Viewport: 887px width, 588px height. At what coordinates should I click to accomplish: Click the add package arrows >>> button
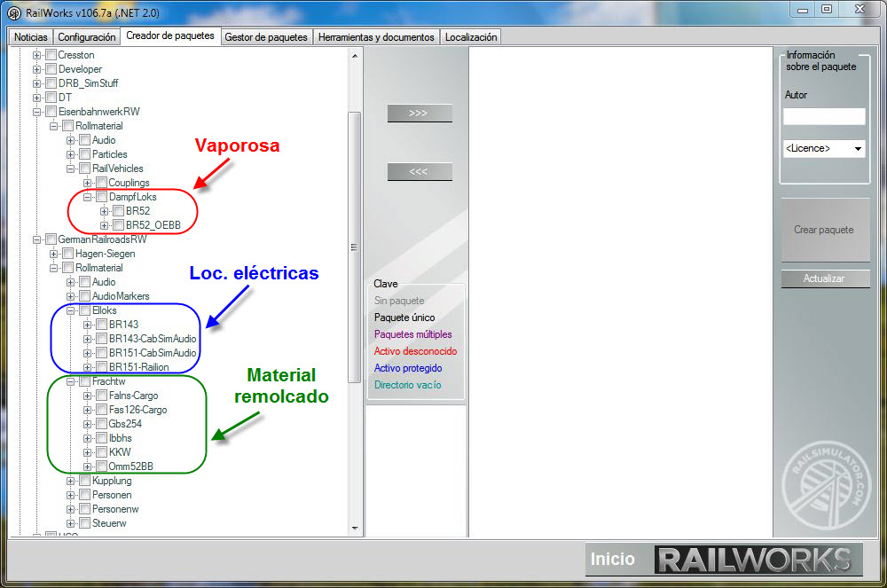420,114
